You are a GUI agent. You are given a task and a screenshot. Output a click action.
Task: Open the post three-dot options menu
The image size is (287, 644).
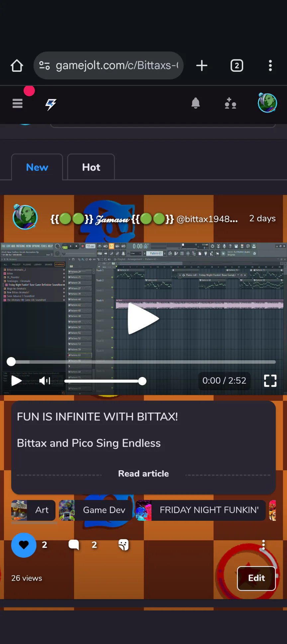tap(263, 545)
